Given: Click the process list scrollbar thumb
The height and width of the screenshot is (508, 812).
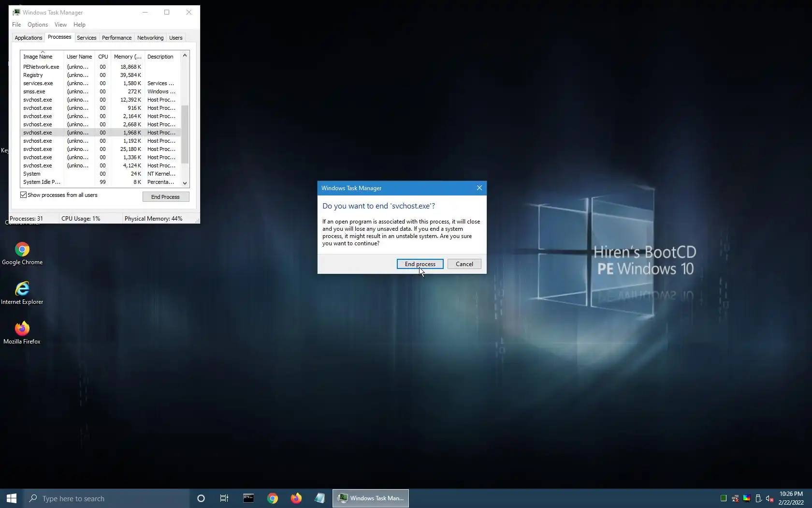Looking at the screenshot, I should click(x=185, y=134).
